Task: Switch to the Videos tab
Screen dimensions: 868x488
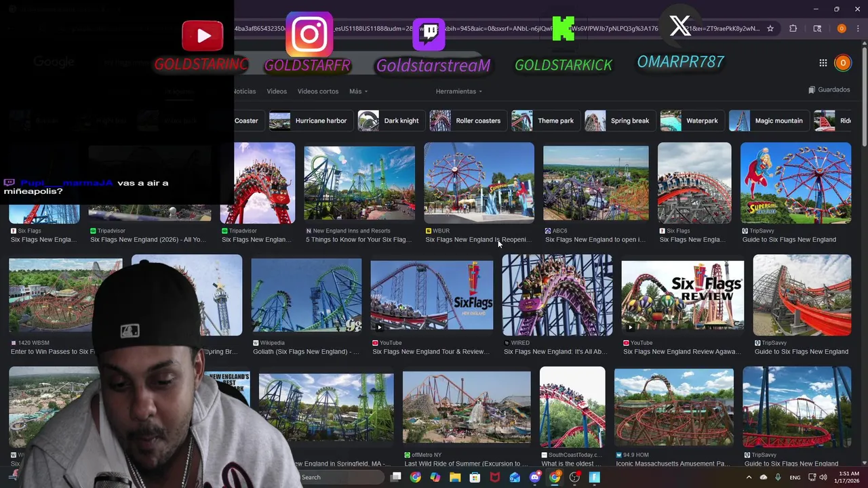Action: tap(277, 91)
